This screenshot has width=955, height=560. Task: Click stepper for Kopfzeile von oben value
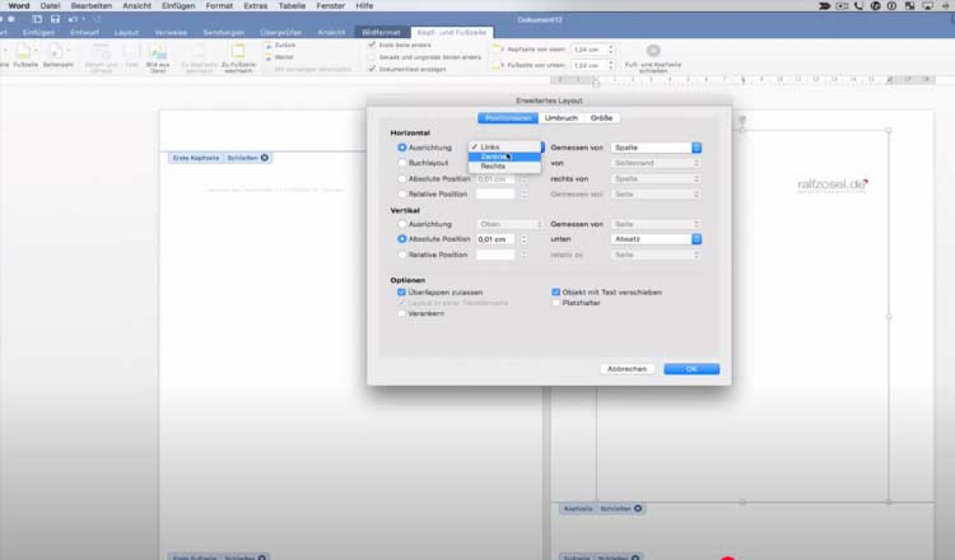pos(611,49)
